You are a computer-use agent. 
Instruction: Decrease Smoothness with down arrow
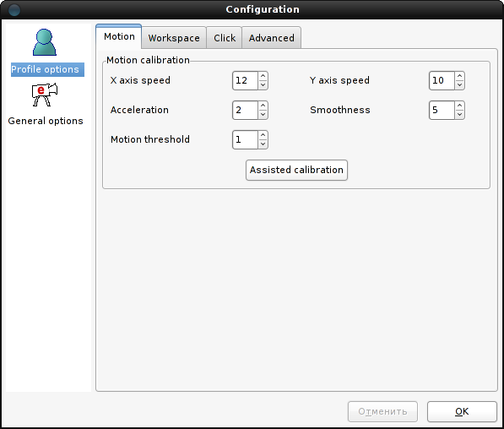(459, 115)
